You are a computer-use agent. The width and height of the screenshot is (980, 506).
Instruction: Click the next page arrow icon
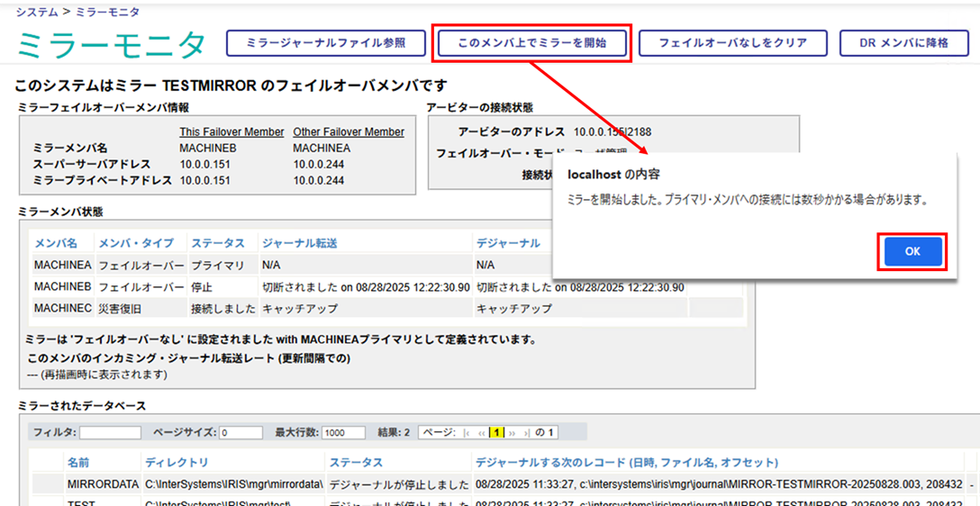(512, 433)
